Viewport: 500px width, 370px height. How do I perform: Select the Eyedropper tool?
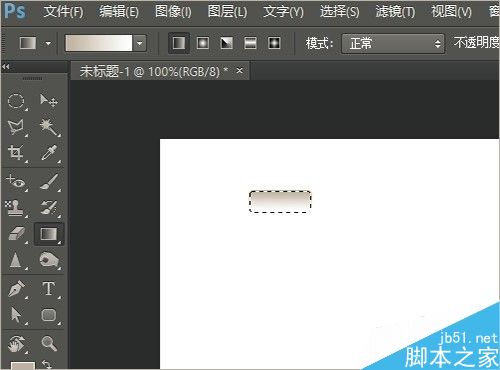coord(49,153)
